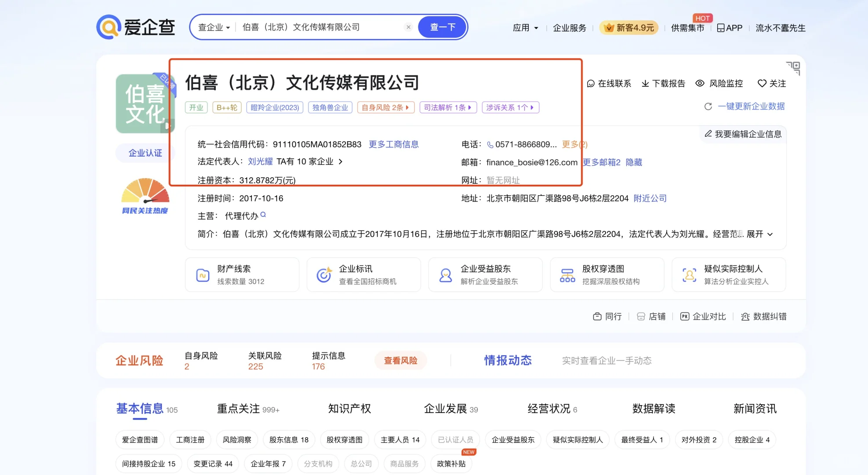Open the 股权穿透图 structure icon

click(x=567, y=275)
